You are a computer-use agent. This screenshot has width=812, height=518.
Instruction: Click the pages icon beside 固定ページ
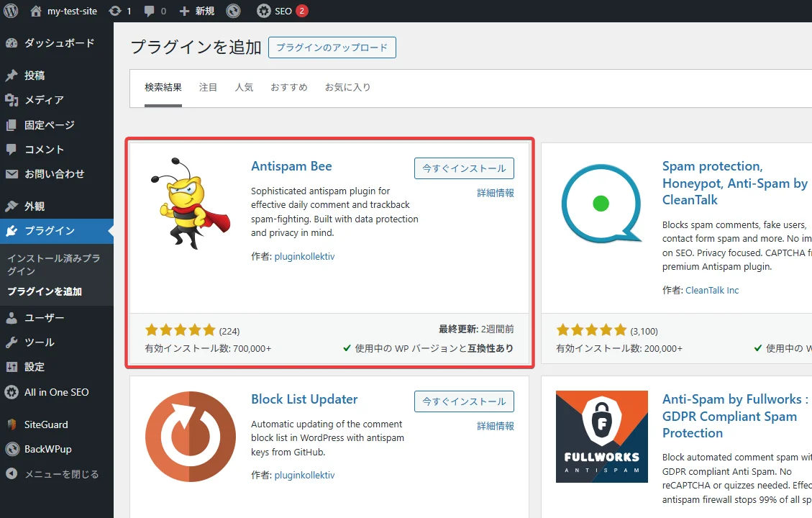tap(12, 125)
